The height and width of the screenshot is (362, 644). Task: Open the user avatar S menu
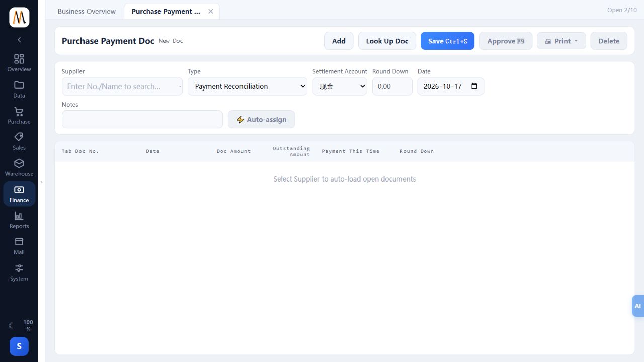[19, 346]
